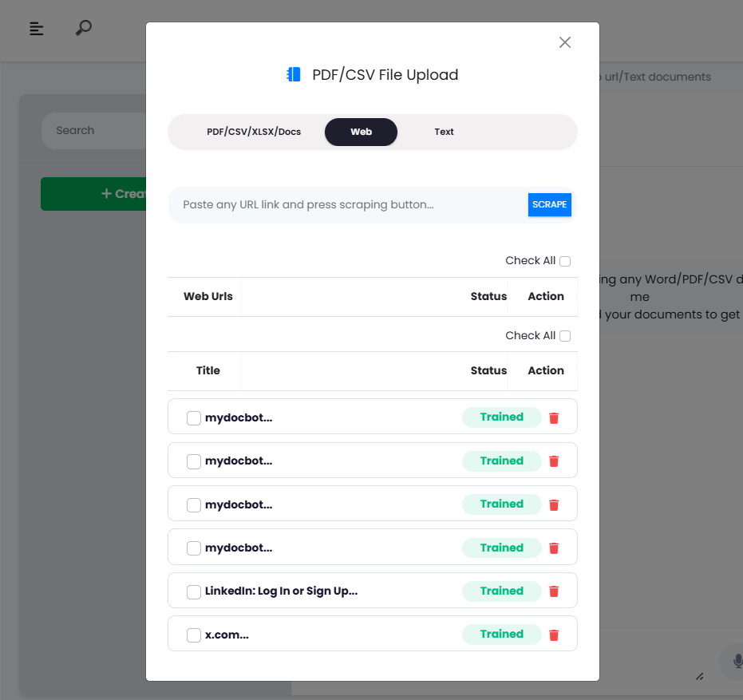Delete the LinkedIn entry with trash icon

click(554, 591)
